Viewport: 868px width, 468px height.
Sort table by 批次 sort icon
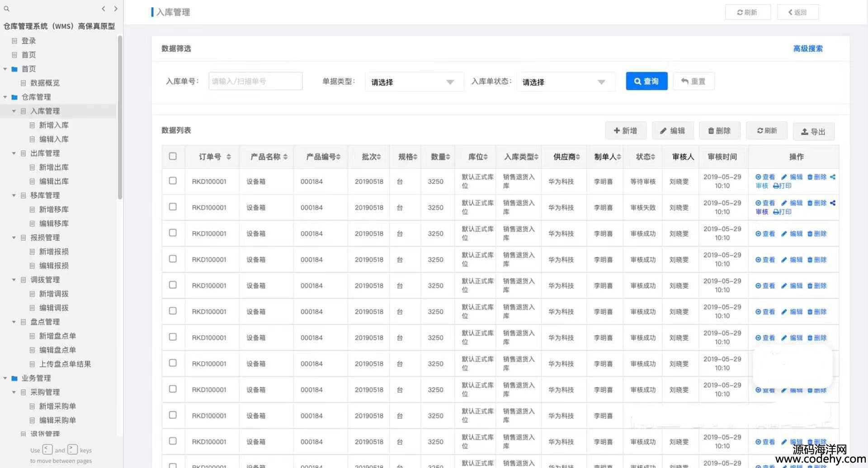coord(379,157)
